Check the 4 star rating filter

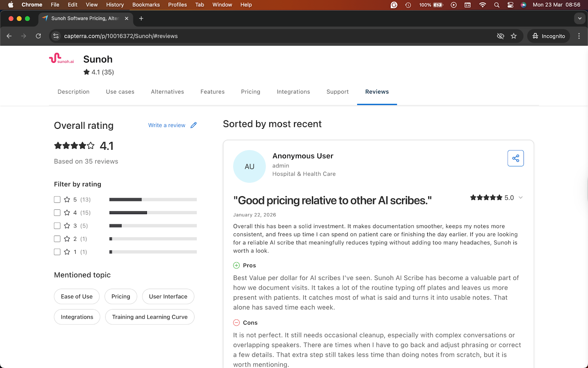(x=57, y=213)
